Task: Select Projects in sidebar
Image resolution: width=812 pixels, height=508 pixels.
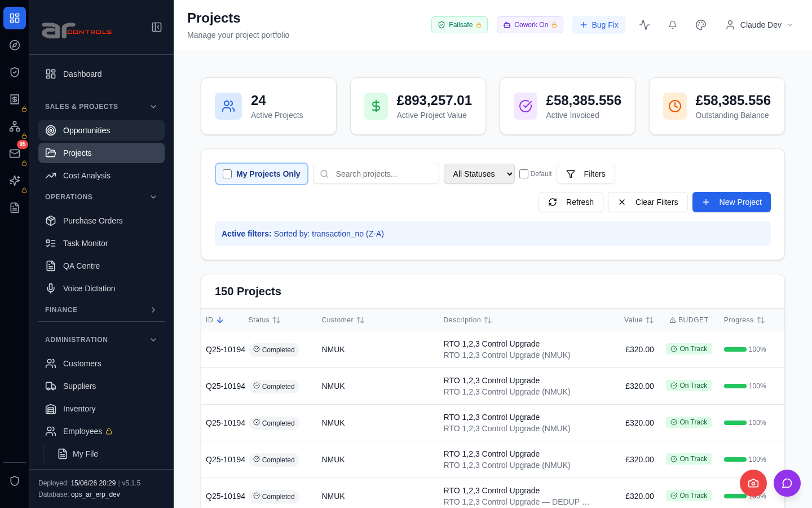Action: 101,153
